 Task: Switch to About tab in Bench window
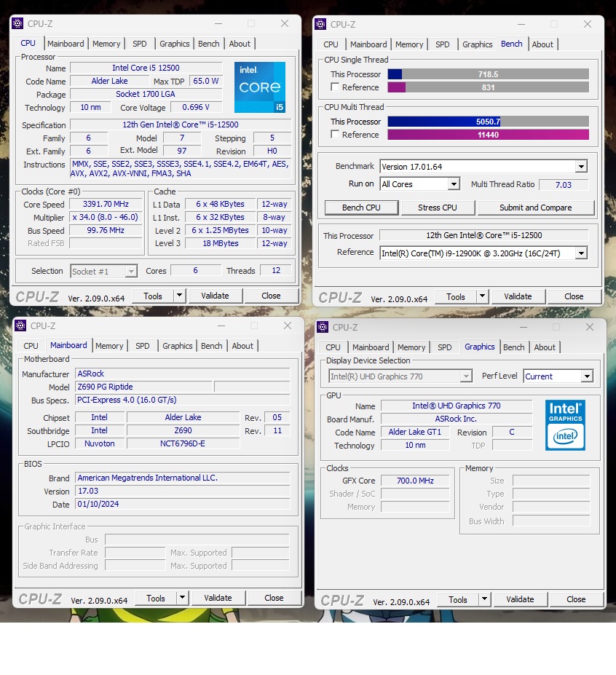[542, 44]
